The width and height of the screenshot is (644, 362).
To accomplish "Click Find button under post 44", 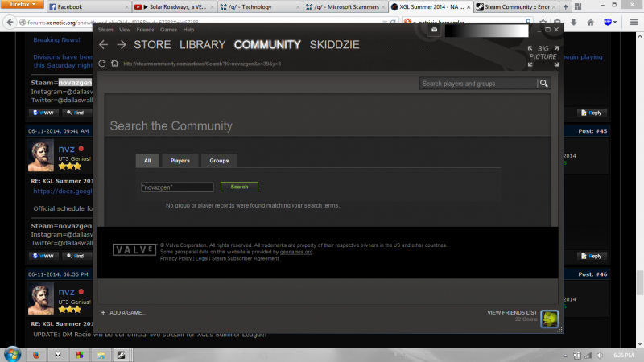I will pos(75,113).
